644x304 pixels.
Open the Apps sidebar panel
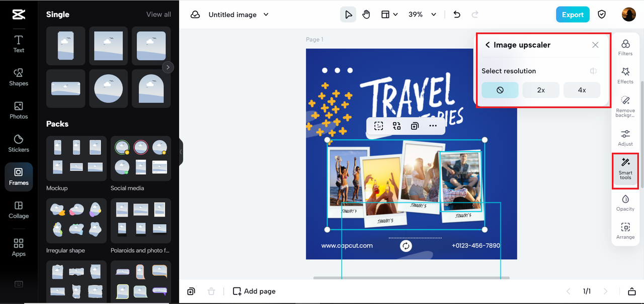(19, 247)
